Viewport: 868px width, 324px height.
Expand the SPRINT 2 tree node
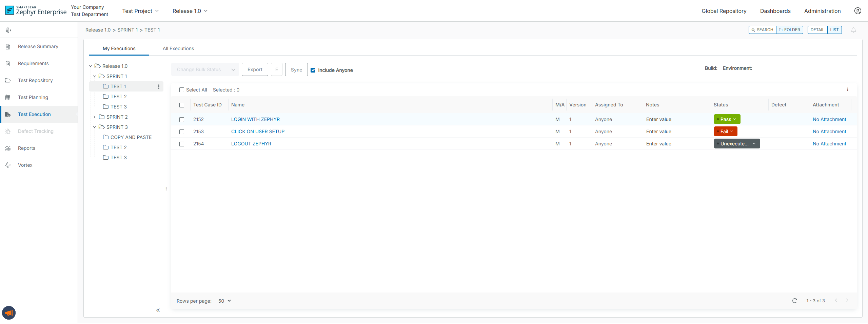[x=95, y=117]
